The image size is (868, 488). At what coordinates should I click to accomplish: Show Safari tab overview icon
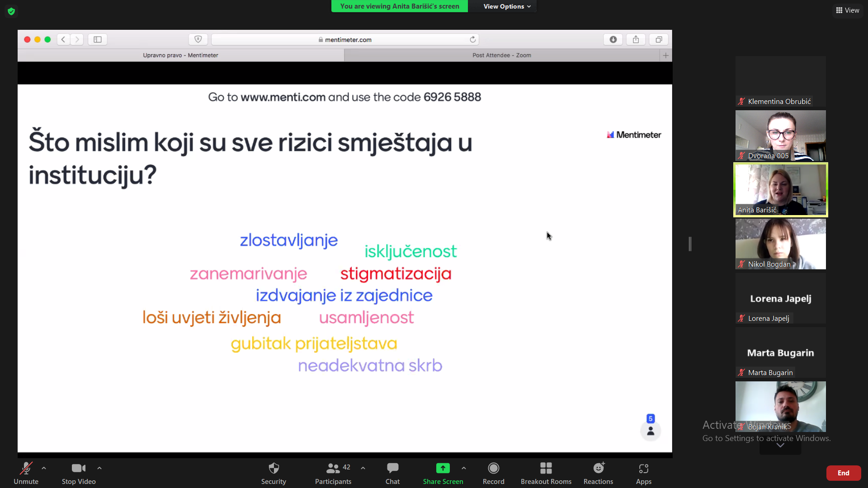(659, 40)
